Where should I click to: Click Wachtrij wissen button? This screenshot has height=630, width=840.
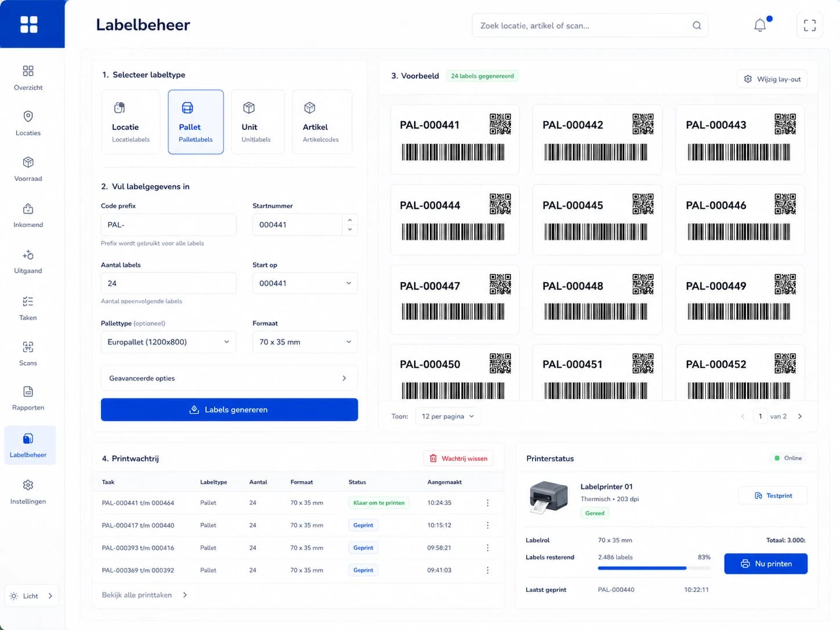click(458, 458)
